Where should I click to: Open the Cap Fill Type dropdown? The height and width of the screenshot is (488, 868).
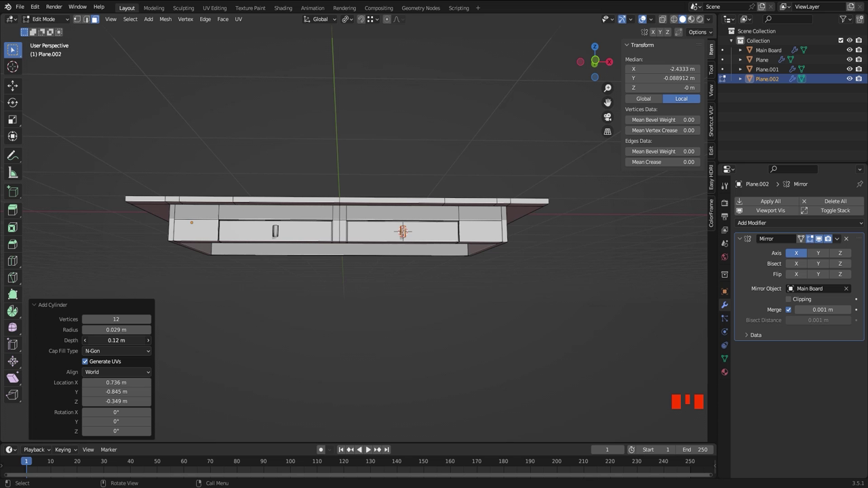[x=117, y=351]
